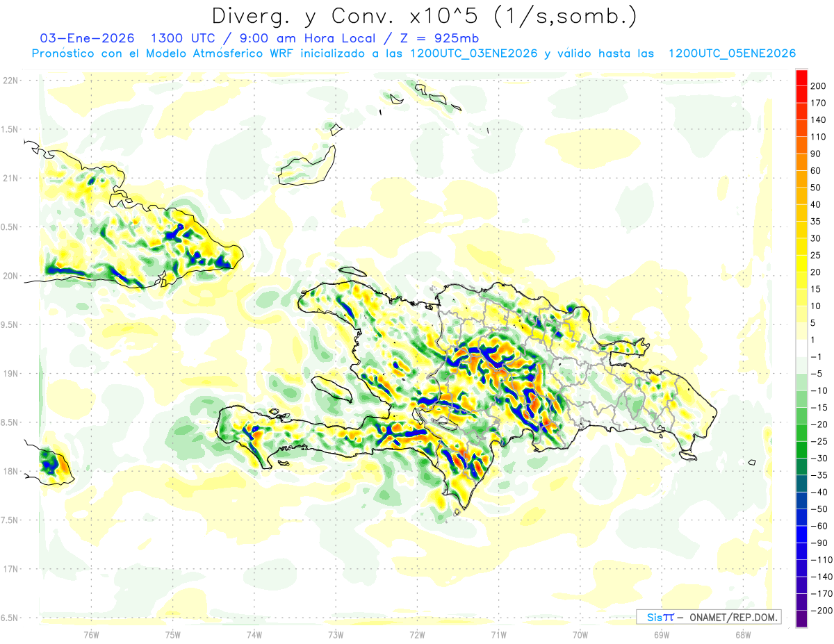Click the yellow swatch between 15 and 20
Viewport: 834px width, 644px height.
point(801,280)
